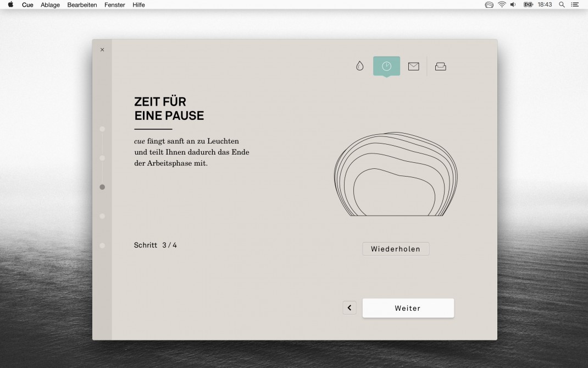Jump to the first step dot
The height and width of the screenshot is (368, 588).
click(102, 129)
